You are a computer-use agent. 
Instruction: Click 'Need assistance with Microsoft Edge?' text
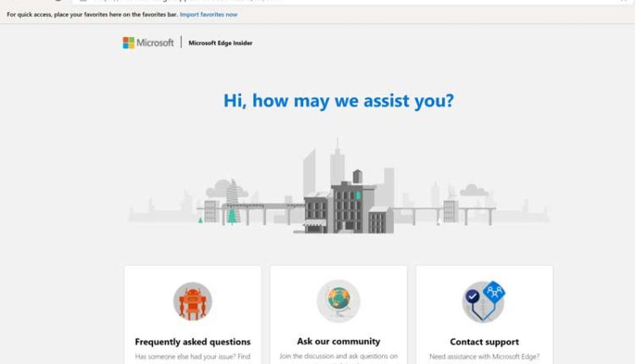tap(484, 356)
